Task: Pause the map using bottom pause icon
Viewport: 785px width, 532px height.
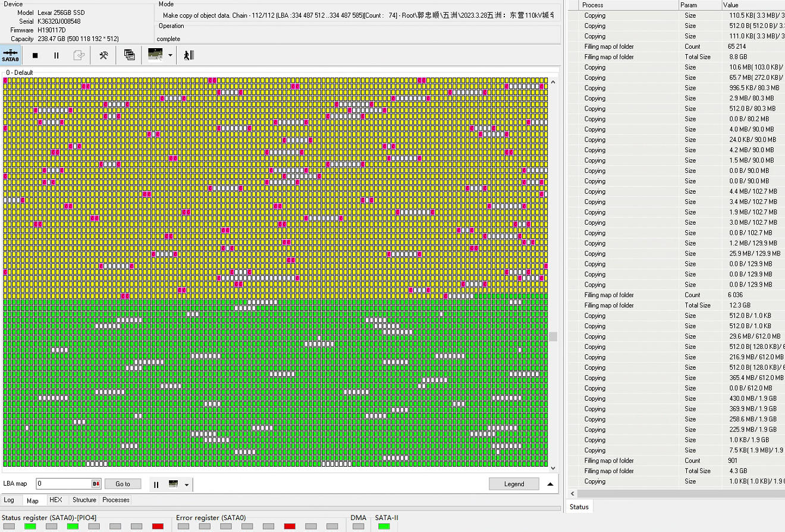Action: tap(156, 484)
